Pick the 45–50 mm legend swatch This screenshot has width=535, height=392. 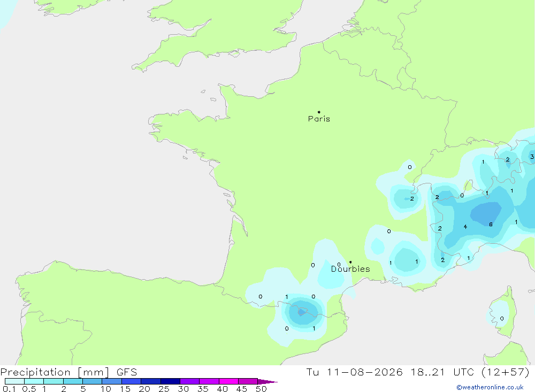(x=248, y=381)
